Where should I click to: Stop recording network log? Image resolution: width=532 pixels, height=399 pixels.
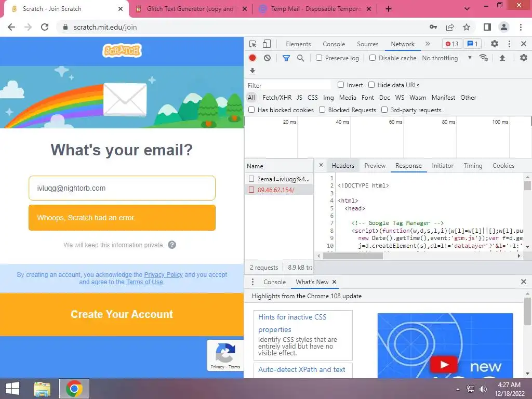coord(252,58)
